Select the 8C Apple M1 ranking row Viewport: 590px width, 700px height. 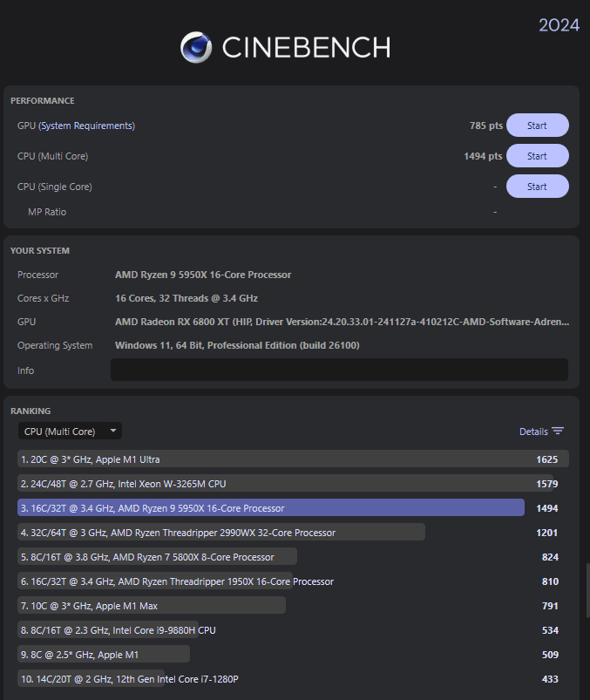tap(293, 655)
